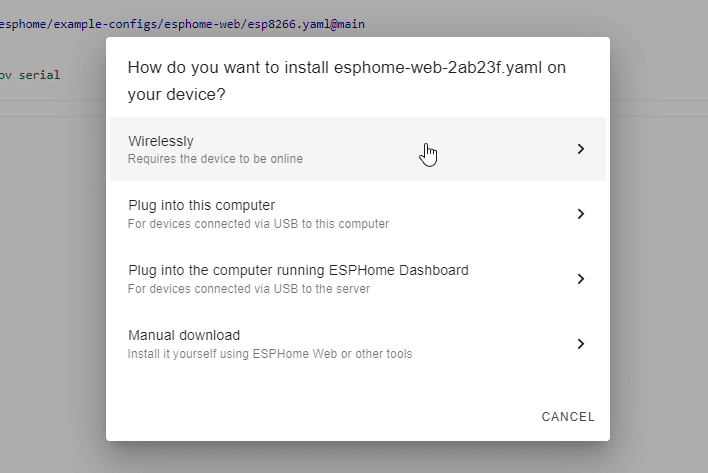Dismiss the dialog with CANCEL
708x473 pixels.
pos(568,417)
